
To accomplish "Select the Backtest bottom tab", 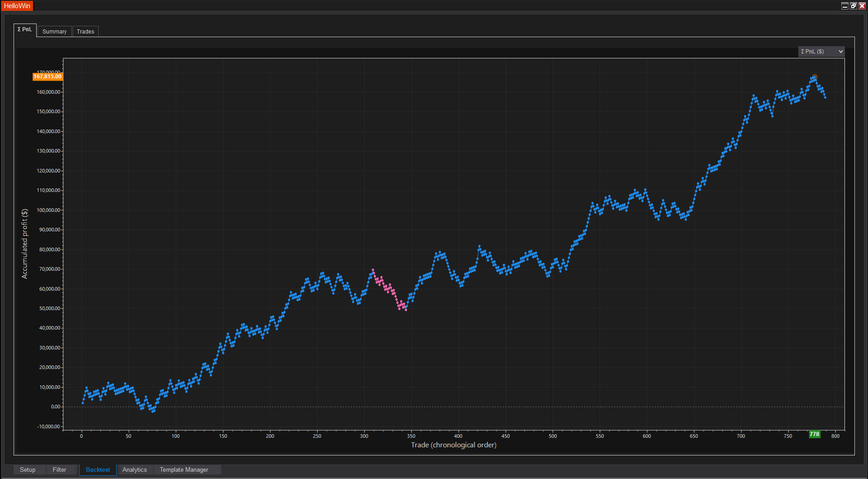I will [x=98, y=470].
